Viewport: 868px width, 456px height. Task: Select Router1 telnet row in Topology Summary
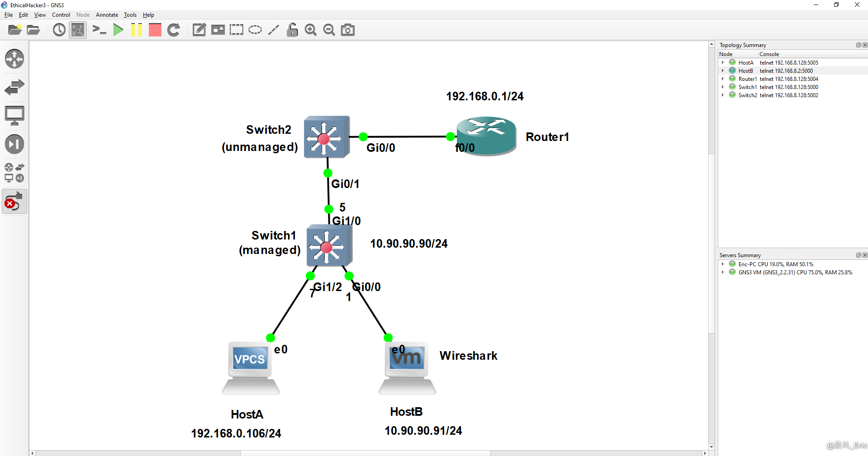(793, 79)
